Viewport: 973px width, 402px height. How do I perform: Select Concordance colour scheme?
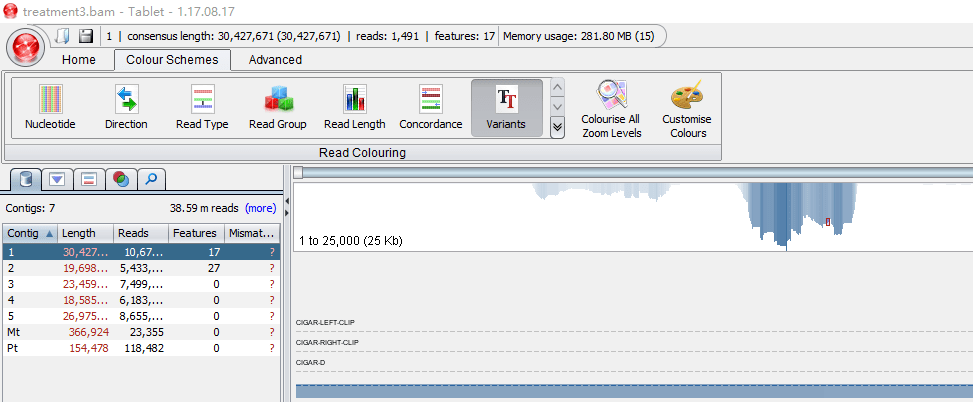431,107
